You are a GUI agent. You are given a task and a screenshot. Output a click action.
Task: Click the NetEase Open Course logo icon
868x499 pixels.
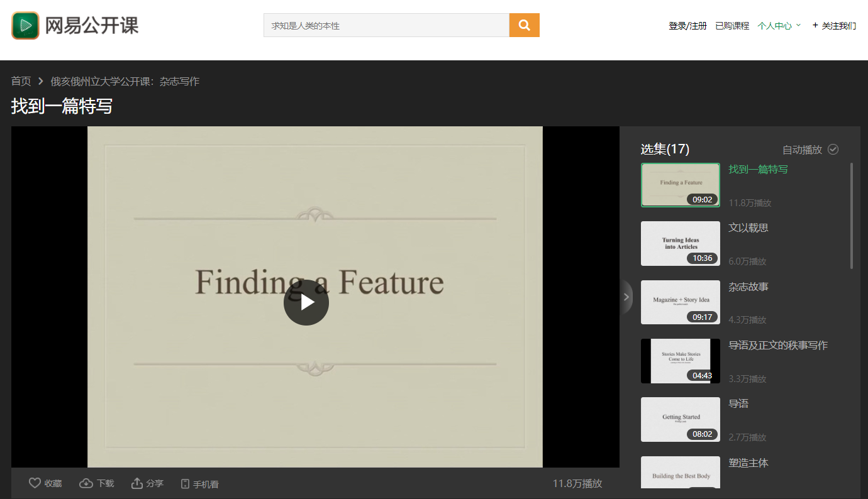[x=25, y=25]
